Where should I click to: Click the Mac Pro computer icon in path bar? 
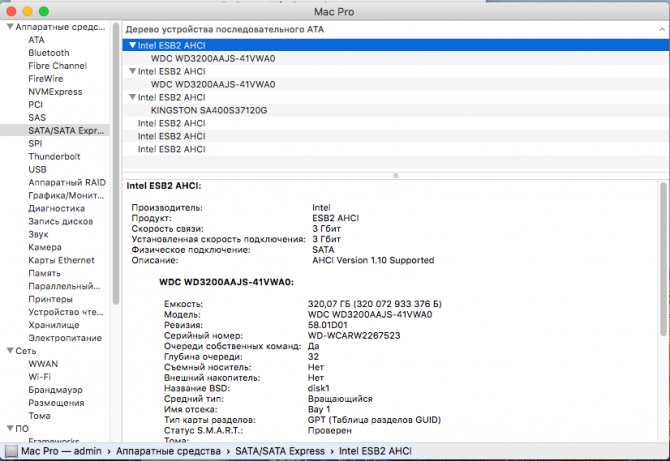tap(11, 451)
